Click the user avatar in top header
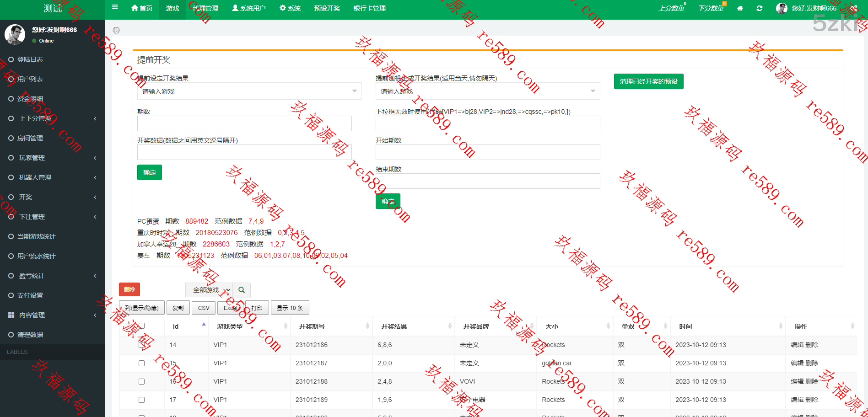This screenshot has height=417, width=868. tap(782, 8)
